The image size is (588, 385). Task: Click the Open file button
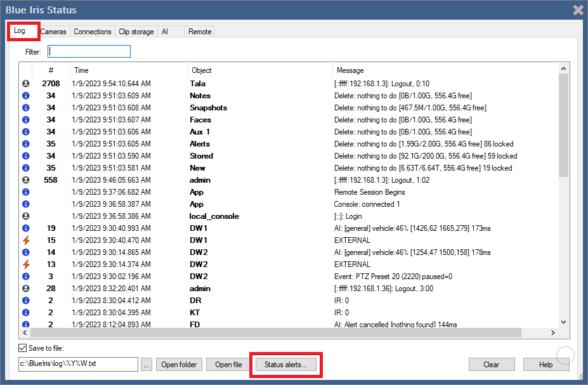tap(228, 364)
